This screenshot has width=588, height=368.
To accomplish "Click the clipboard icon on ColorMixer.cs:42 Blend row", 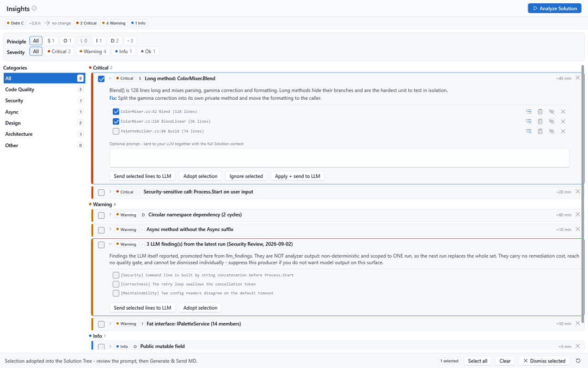I will pos(540,112).
